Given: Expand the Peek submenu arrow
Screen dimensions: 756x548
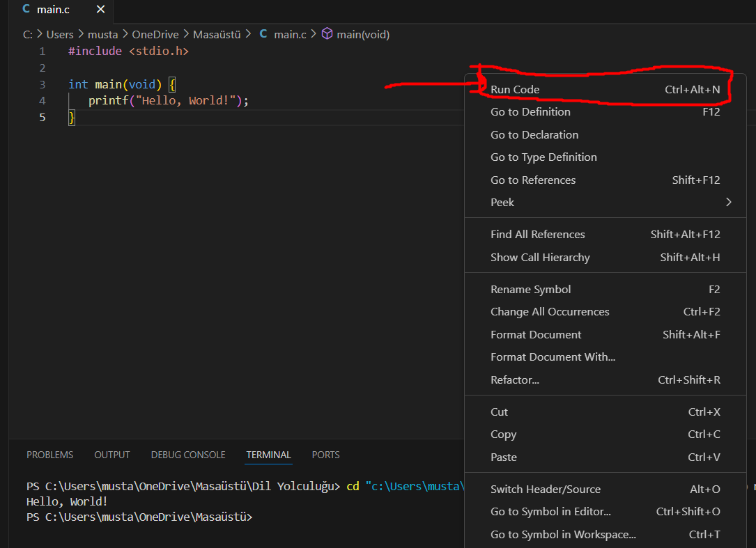Looking at the screenshot, I should tap(729, 203).
